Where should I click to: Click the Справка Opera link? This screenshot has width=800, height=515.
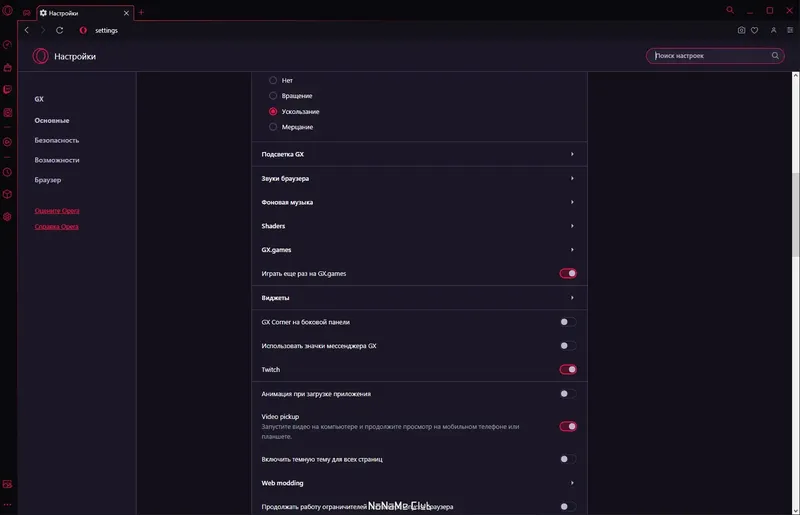(57, 226)
